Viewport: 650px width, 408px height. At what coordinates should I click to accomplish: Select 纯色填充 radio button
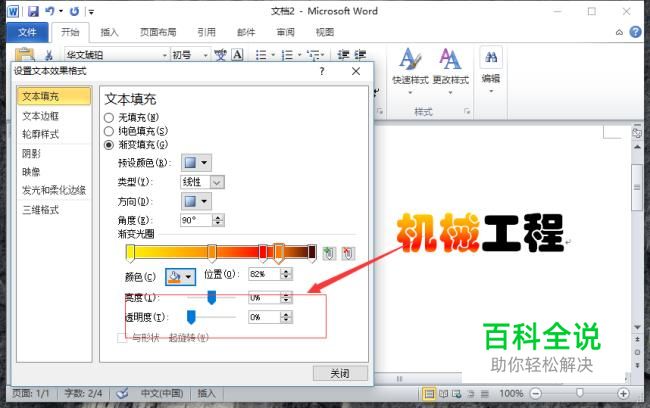109,131
